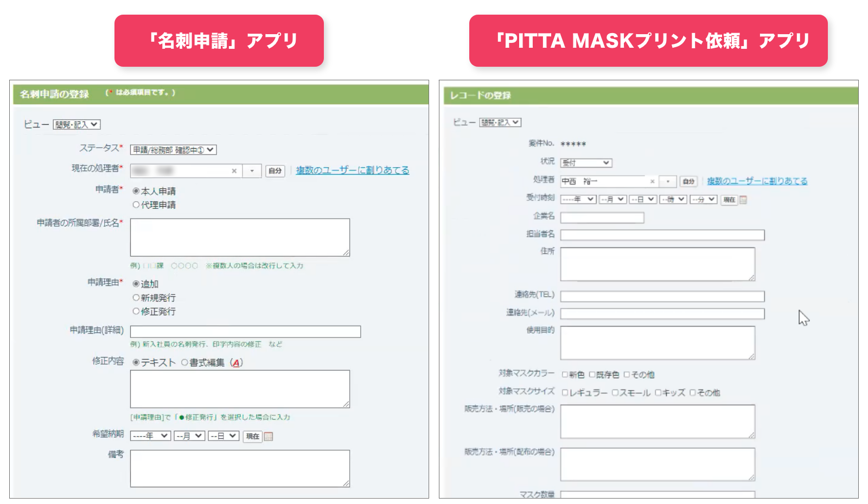The width and height of the screenshot is (868, 504).
Task: Open calendar icon next to 希望納期
Action: point(269,437)
